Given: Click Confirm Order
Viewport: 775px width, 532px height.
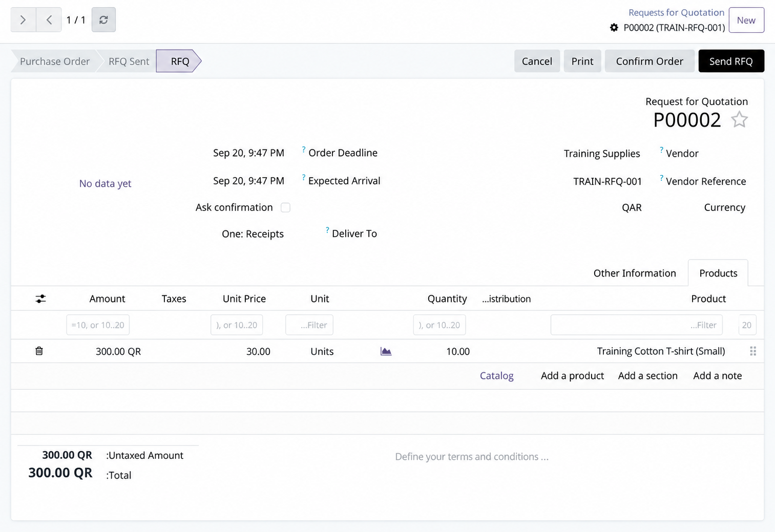Looking at the screenshot, I should click(x=650, y=61).
